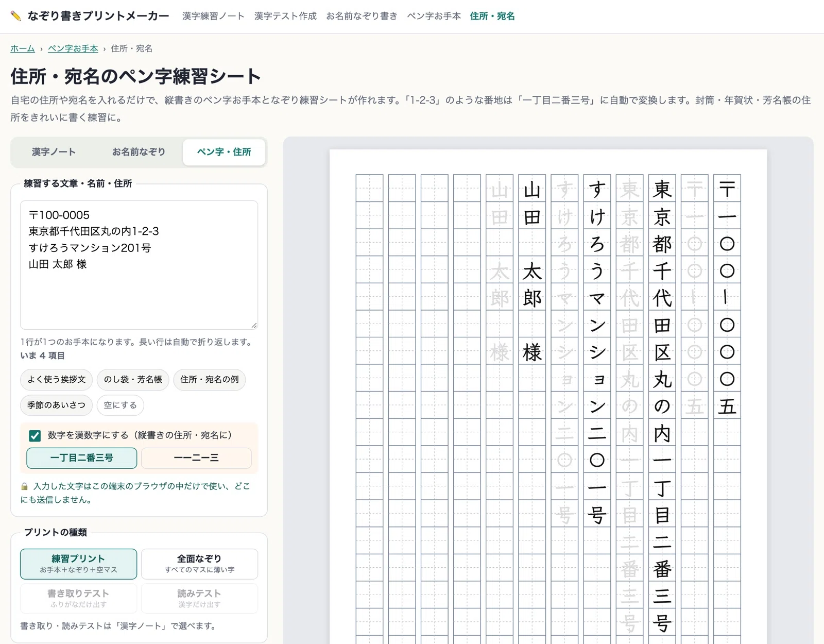Click the なぞり書きプリントメーカー site title
The height and width of the screenshot is (644, 824).
tap(98, 16)
